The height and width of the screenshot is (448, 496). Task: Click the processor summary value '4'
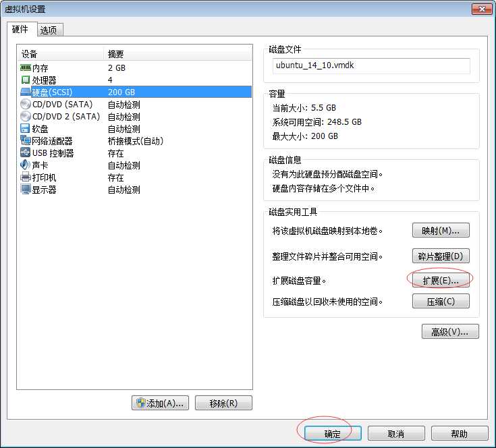point(110,80)
